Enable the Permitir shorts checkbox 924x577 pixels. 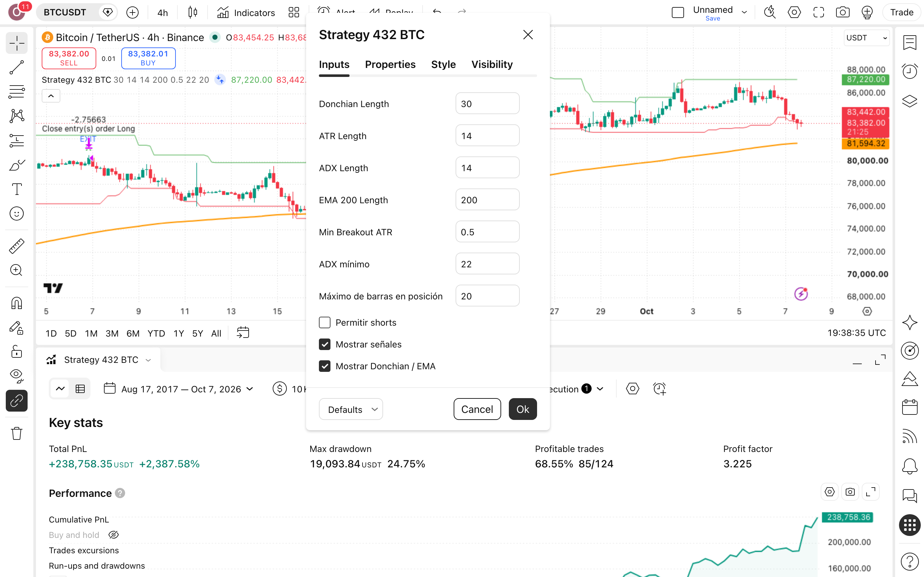pyautogui.click(x=325, y=322)
